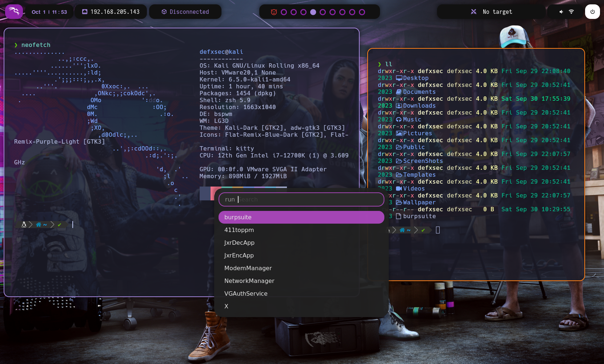Click the Disconnected VPN status widget
This screenshot has width=604, height=364.
click(185, 12)
